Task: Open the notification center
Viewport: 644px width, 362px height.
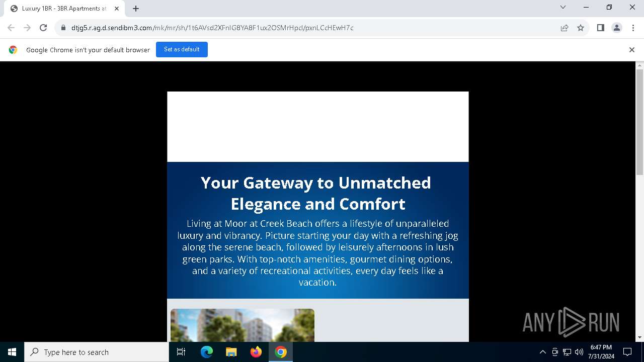Action: point(627,352)
